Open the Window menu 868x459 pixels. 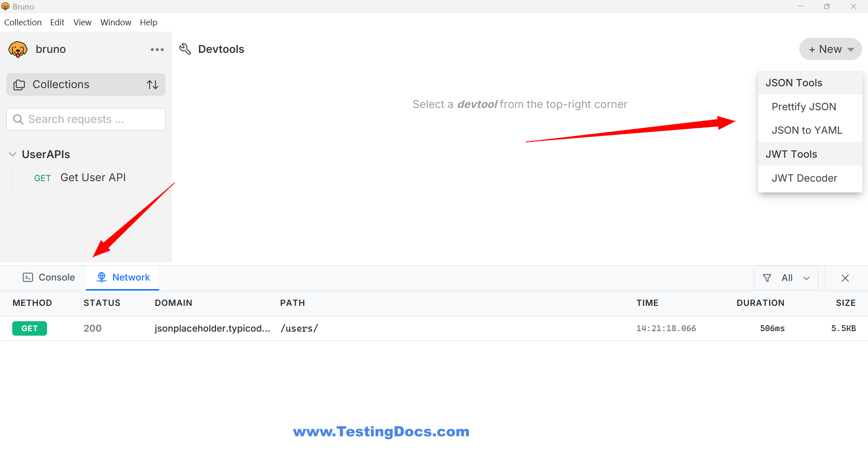tap(116, 22)
